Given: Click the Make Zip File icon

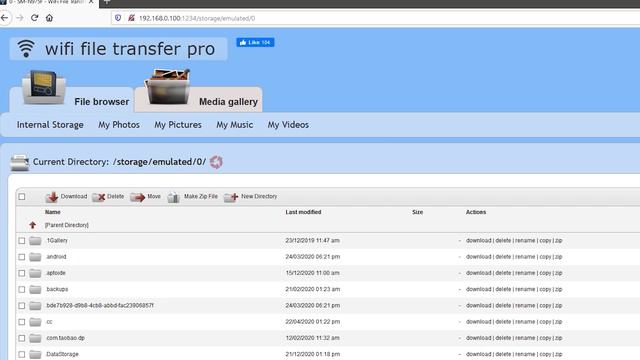Looking at the screenshot, I should click(173, 197).
